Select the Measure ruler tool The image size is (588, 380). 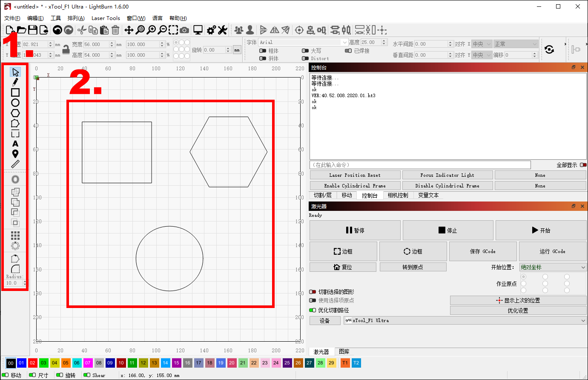tap(15, 164)
